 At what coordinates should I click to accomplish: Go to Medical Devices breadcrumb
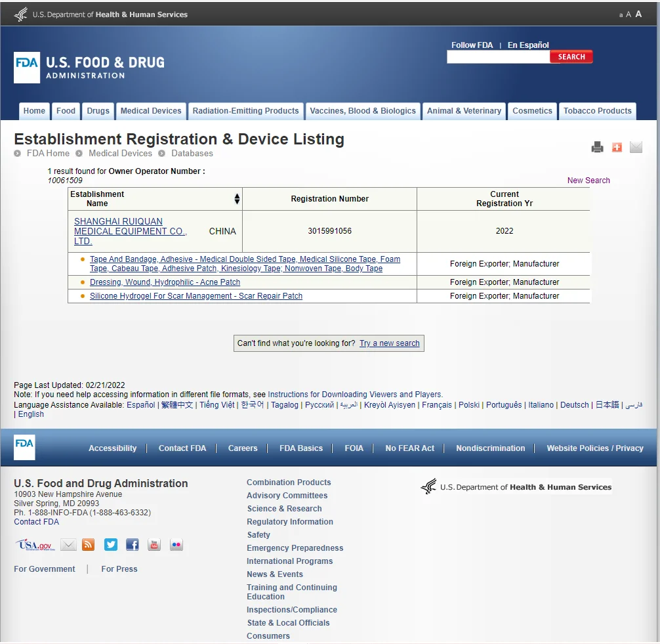(x=120, y=154)
